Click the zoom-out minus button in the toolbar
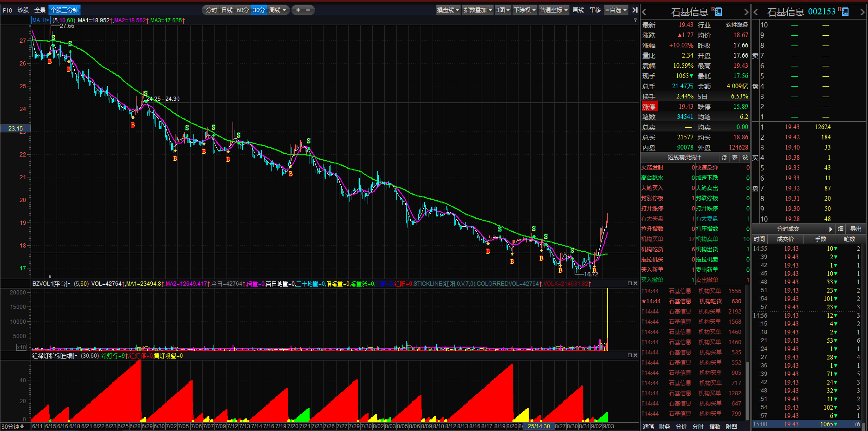Image resolution: width=868 pixels, height=431 pixels. 308,10
